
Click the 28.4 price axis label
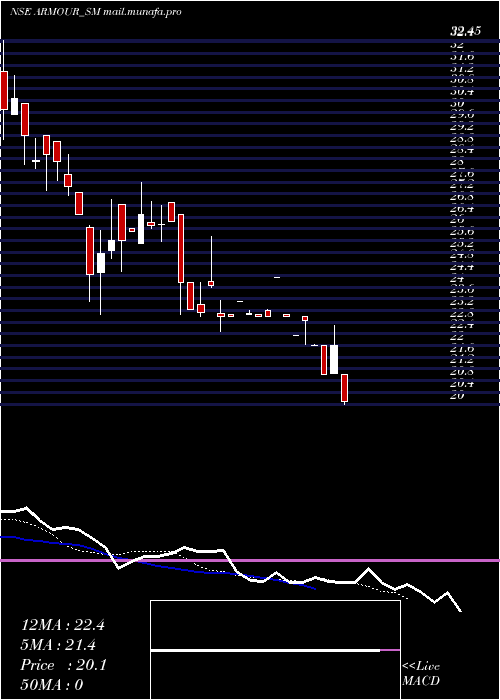click(x=462, y=150)
